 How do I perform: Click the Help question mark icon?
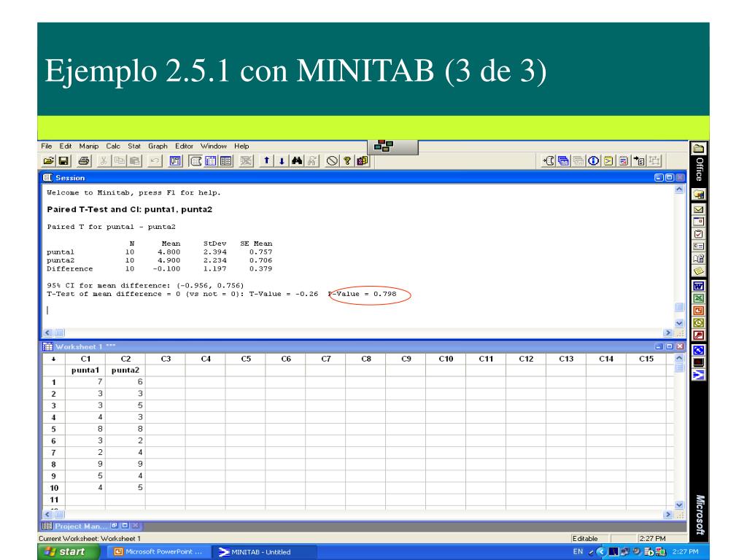(347, 161)
